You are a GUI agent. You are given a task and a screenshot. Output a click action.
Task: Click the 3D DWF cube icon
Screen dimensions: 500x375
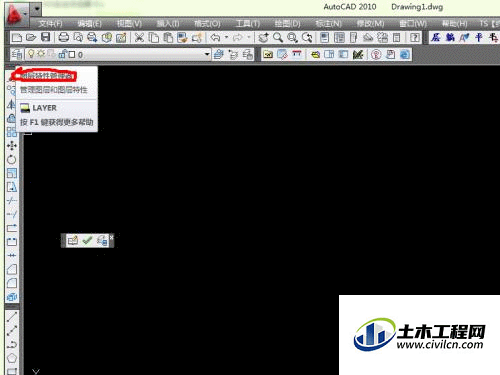107,37
